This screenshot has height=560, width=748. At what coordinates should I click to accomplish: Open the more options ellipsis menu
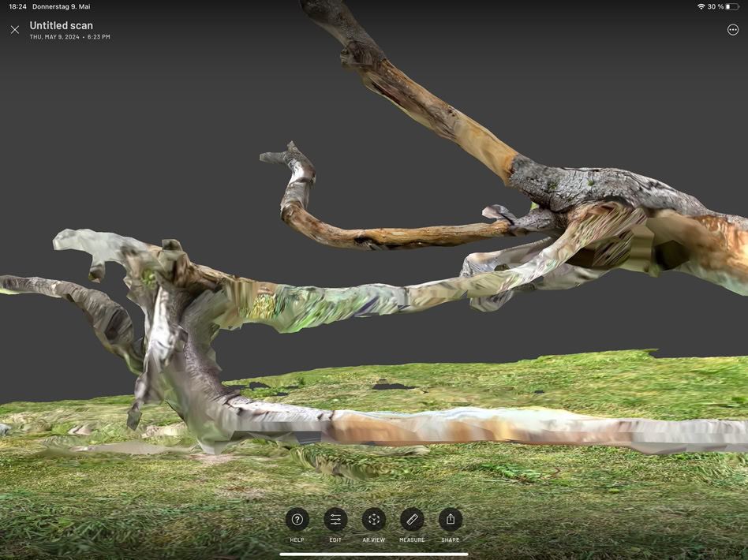732,30
